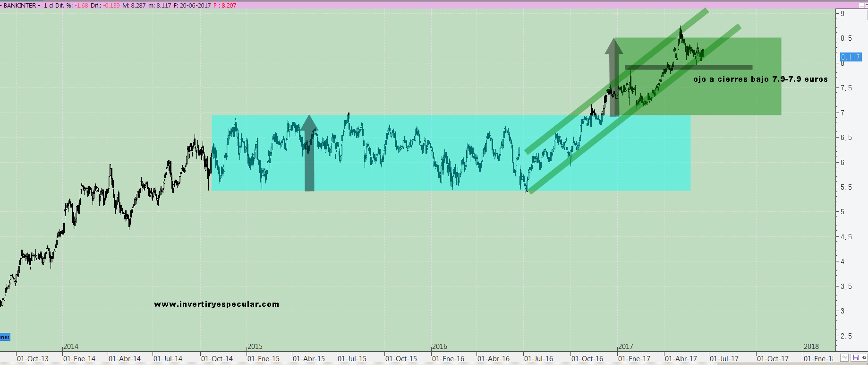
Task: Click the 01-Ene-14 date on time axis
Action: pos(79,359)
